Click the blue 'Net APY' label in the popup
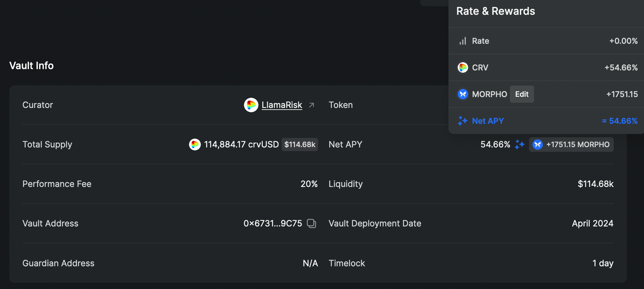Viewport: 644px width, 289px height. (488, 121)
